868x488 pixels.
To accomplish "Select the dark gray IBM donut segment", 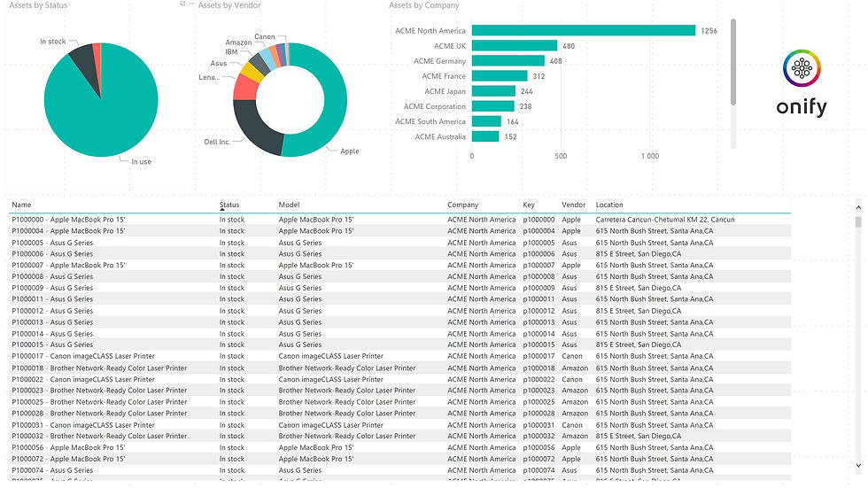I will [x=260, y=63].
